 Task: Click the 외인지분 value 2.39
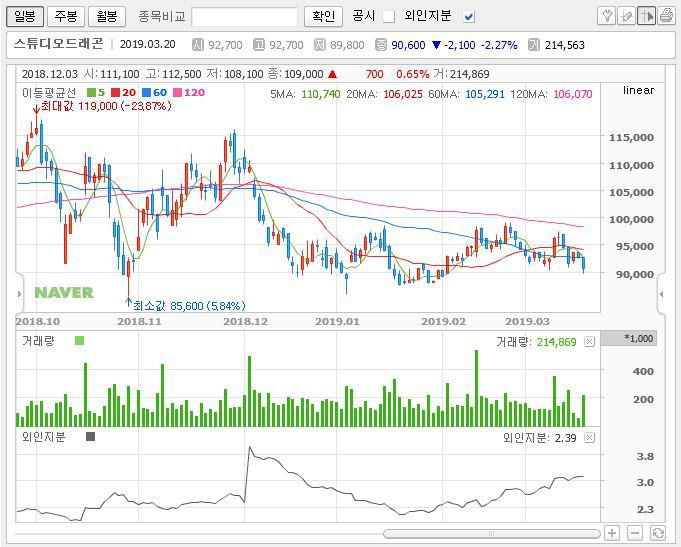click(x=565, y=438)
